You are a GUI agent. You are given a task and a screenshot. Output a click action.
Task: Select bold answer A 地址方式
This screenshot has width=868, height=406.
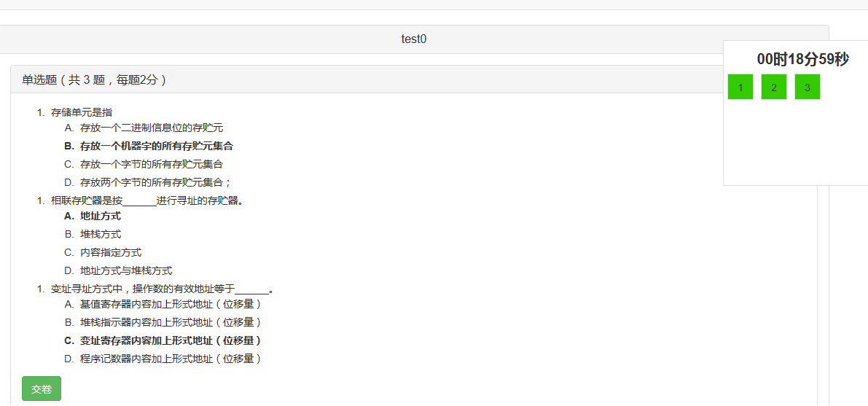click(x=100, y=216)
